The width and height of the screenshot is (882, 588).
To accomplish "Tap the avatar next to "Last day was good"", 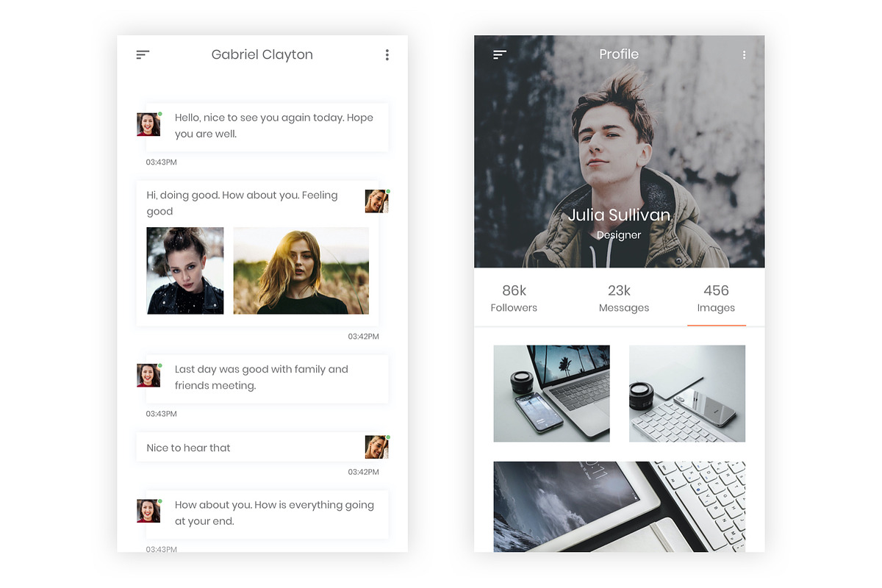I will click(x=148, y=376).
